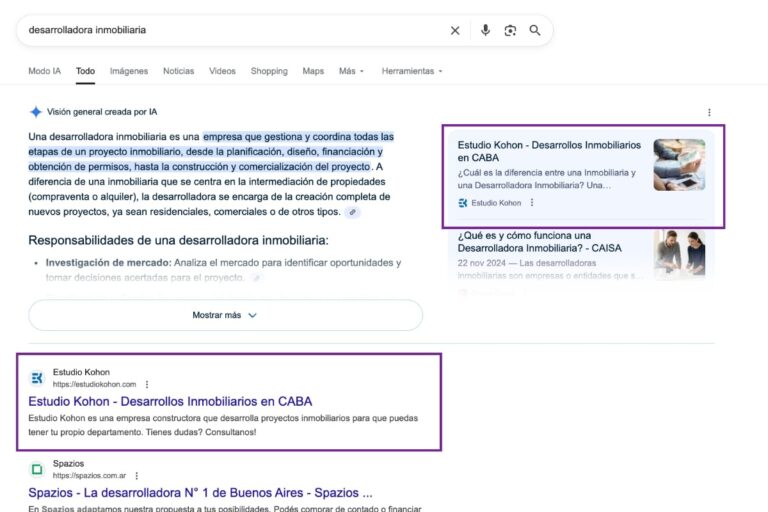Screen dimensions: 768x512
Task: Click 'Investigación de mercado:' bullet text
Action: click(109, 263)
